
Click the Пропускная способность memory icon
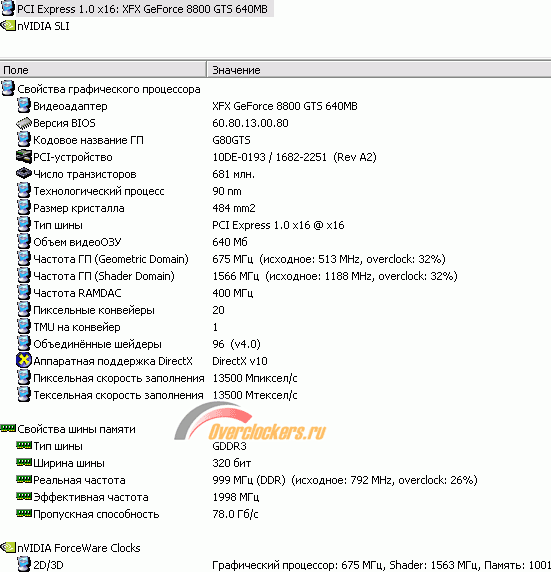click(x=24, y=513)
